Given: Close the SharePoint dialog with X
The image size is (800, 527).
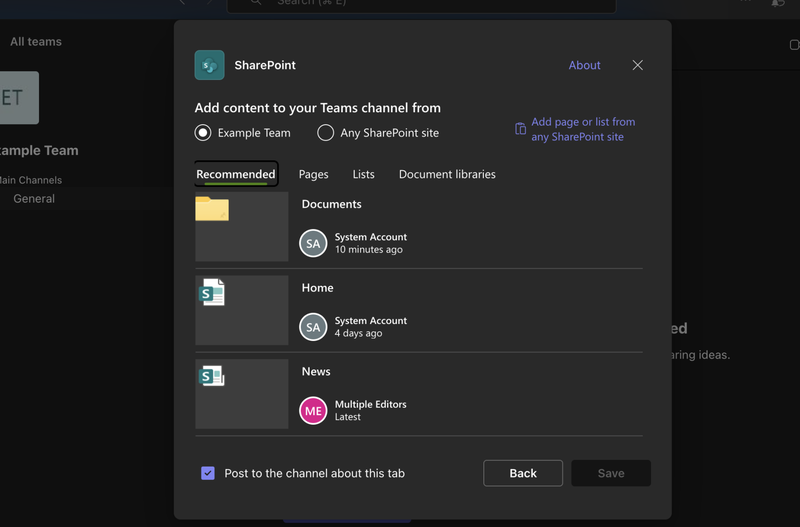Looking at the screenshot, I should coord(638,65).
